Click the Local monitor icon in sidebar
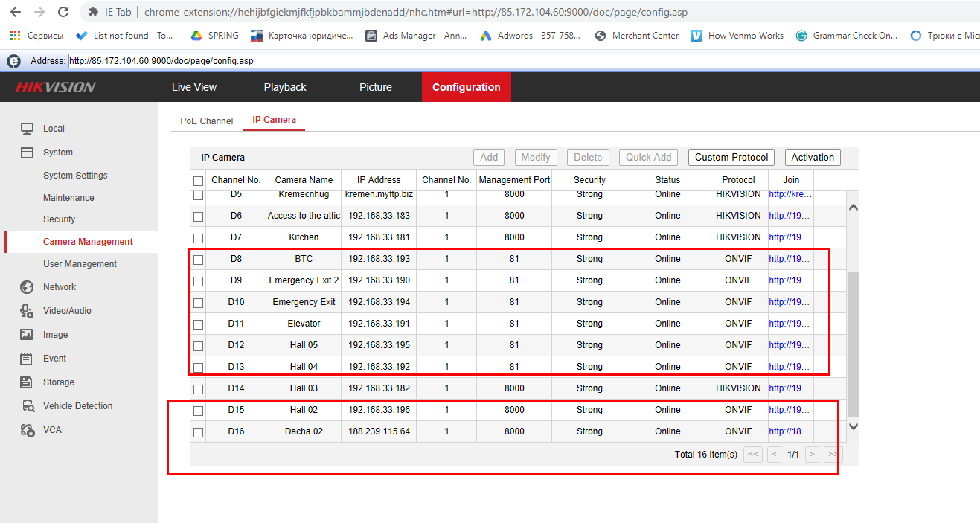The height and width of the screenshot is (523, 980). pos(27,129)
